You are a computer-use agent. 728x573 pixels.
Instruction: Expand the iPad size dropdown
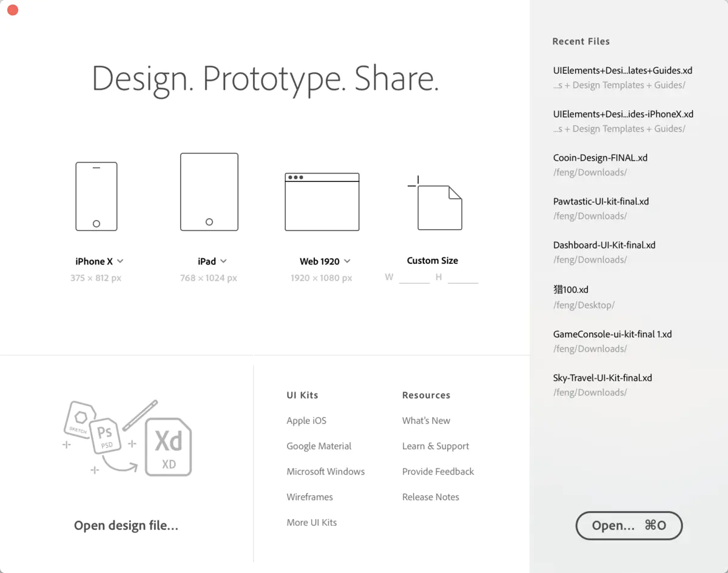click(223, 261)
